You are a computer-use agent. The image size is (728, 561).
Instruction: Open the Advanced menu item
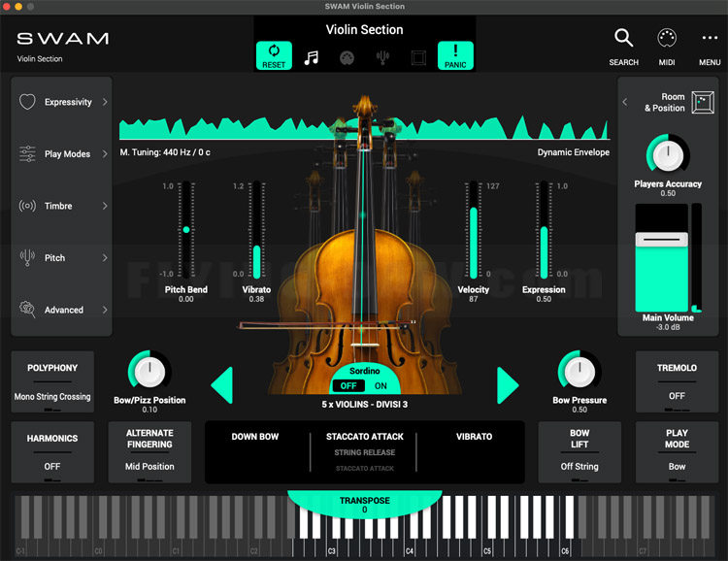64,310
